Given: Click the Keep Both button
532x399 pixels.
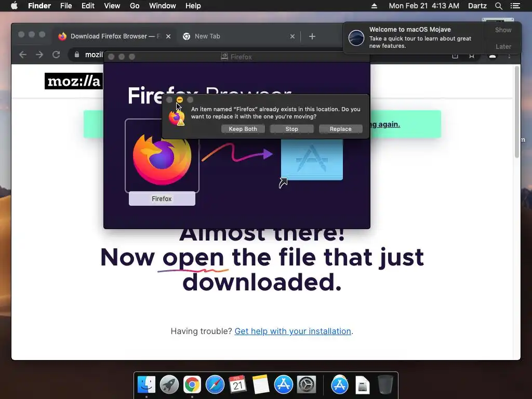Looking at the screenshot, I should point(243,129).
